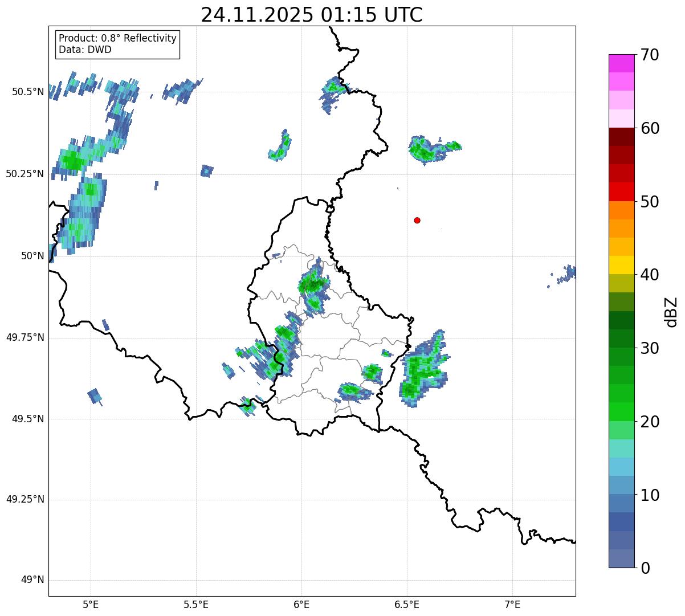
Task: Click the red location marker dot
Action: pyautogui.click(x=417, y=220)
